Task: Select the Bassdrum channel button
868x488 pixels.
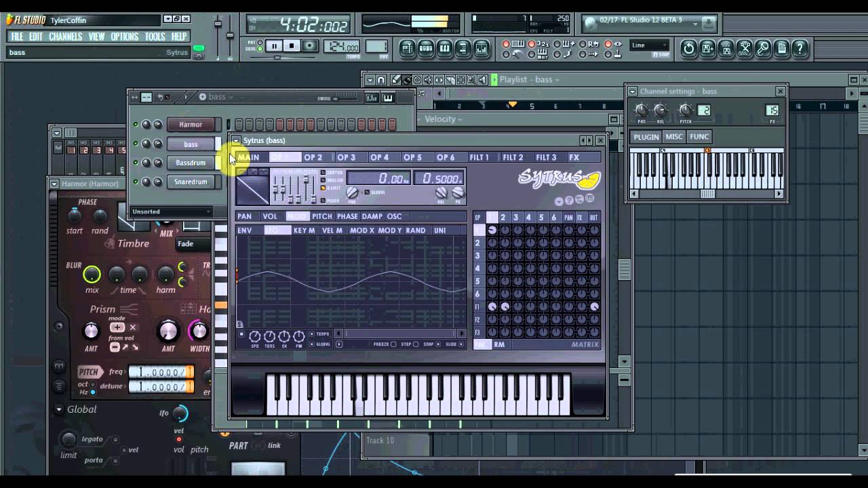Action: click(191, 163)
